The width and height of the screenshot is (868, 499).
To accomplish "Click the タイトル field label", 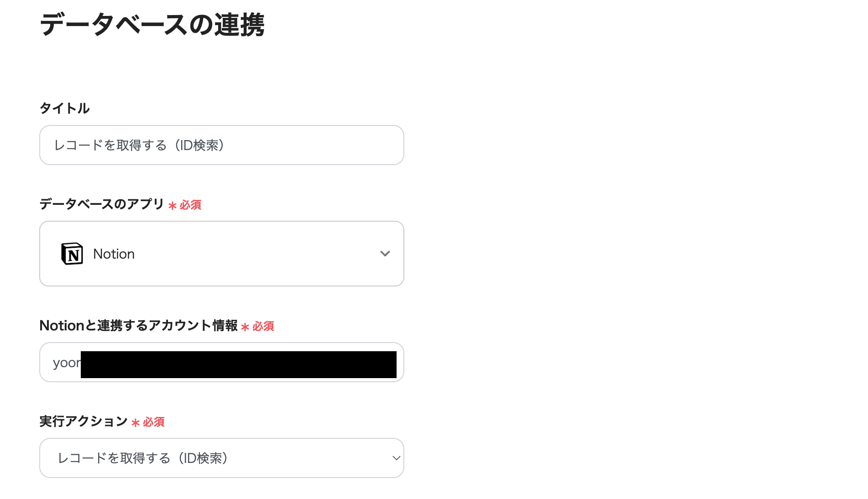I will 64,108.
